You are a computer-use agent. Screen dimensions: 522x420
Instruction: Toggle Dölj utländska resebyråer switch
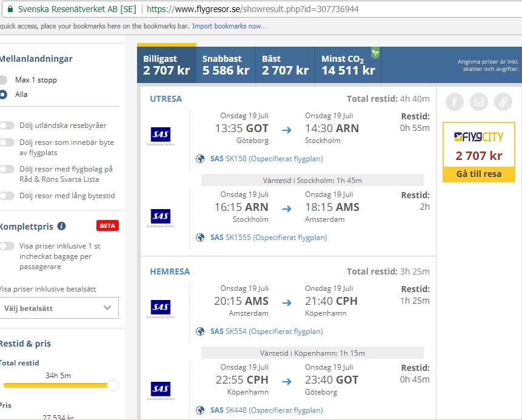tap(7, 125)
